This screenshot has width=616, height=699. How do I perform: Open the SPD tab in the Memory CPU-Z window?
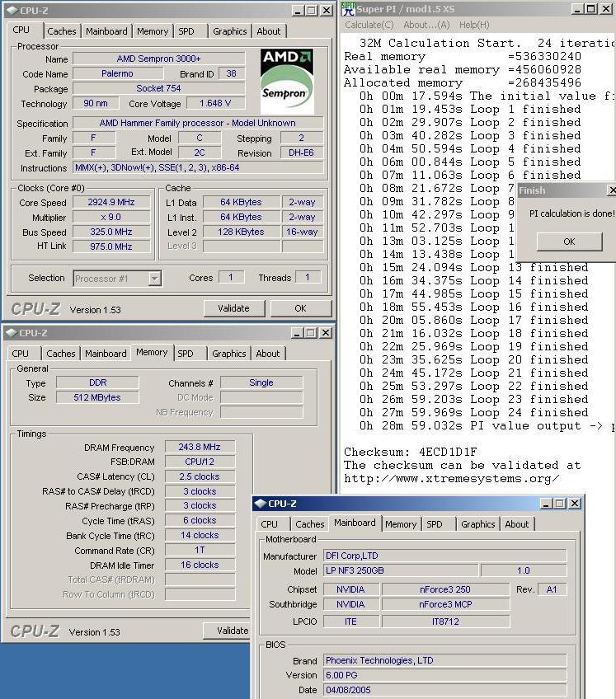point(186,354)
